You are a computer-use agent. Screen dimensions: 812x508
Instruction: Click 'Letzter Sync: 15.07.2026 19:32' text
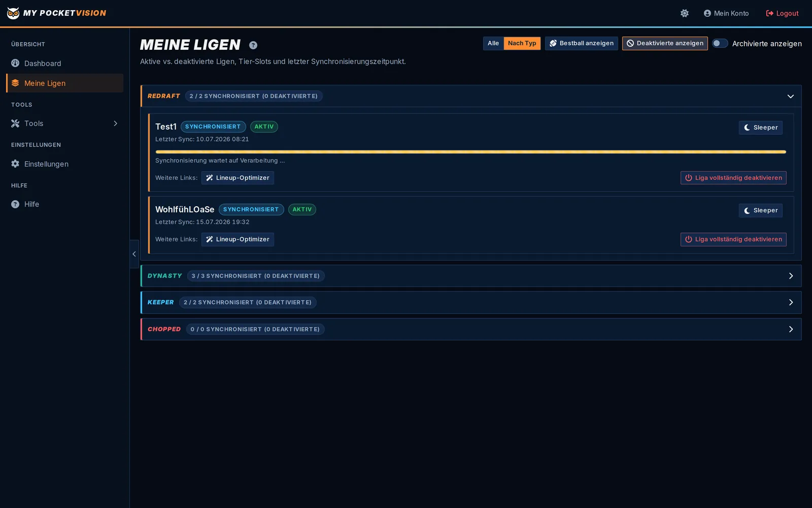(202, 222)
